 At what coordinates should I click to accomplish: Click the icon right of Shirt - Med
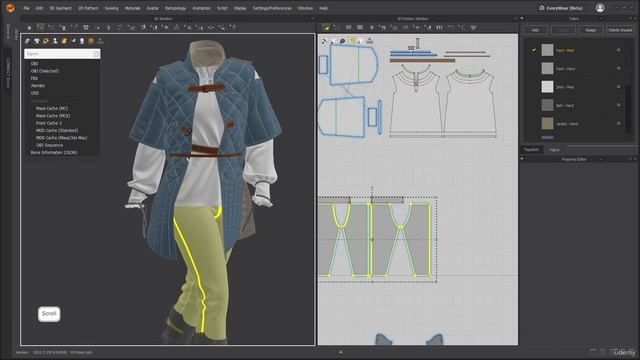pos(618,87)
